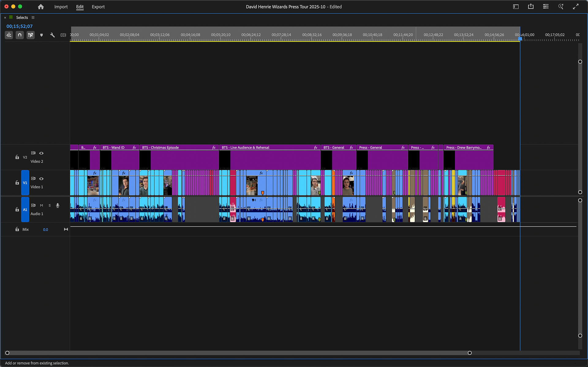Hide the Video 2 track with its eye toggle
Screen dimensions: 588x367
(x=41, y=153)
